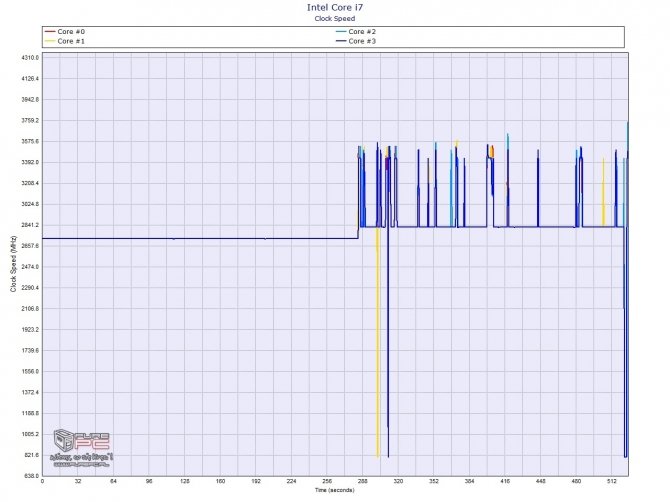
Task: Click the 480 tick on time axis
Action: [576, 481]
